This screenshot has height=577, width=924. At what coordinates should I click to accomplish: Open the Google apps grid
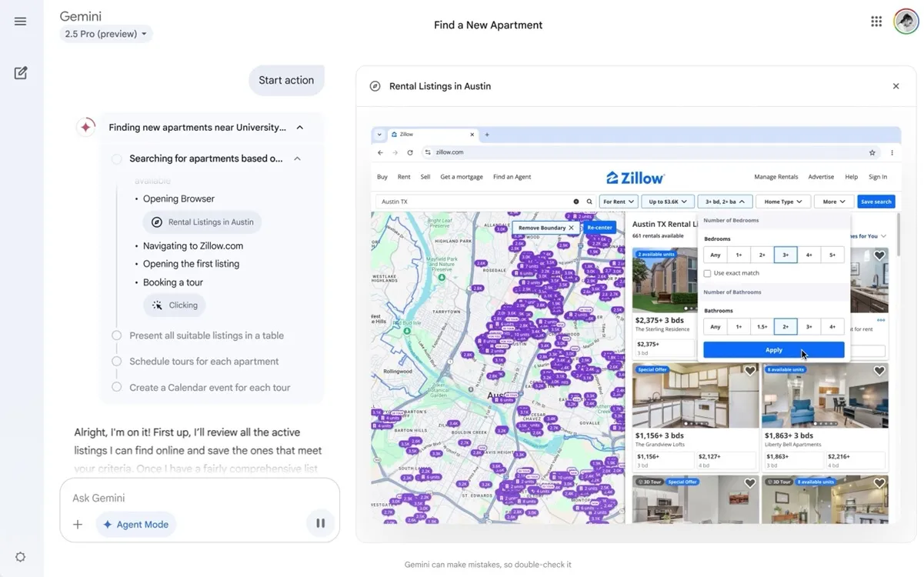pos(876,22)
